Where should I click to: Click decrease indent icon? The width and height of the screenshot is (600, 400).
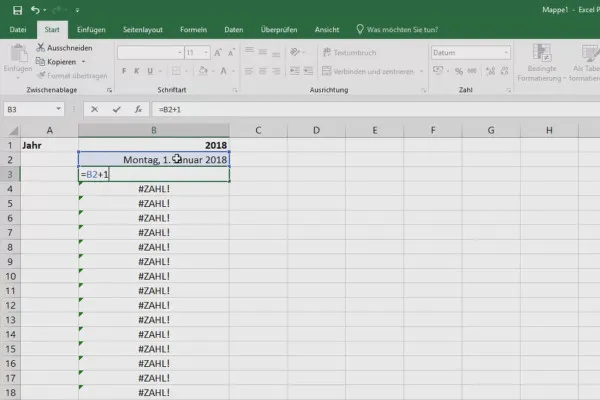click(295, 71)
